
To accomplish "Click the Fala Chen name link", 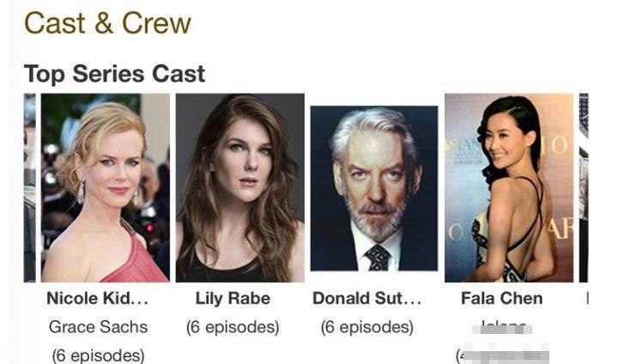I will (x=502, y=299).
